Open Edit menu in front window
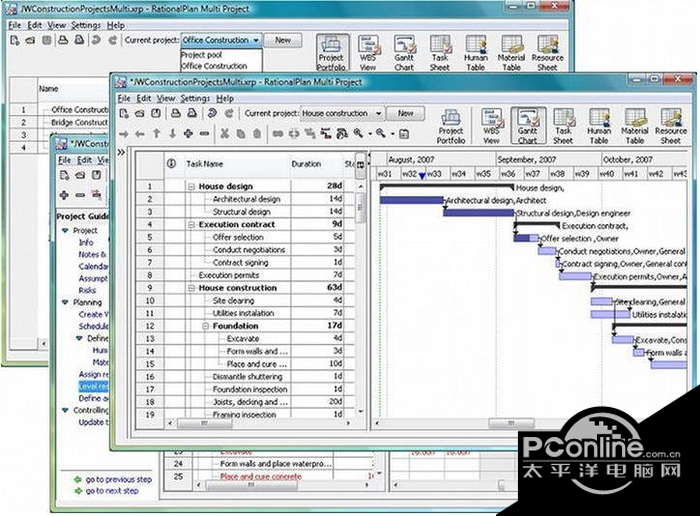Screen dimensions: 700x516 pos(144,98)
